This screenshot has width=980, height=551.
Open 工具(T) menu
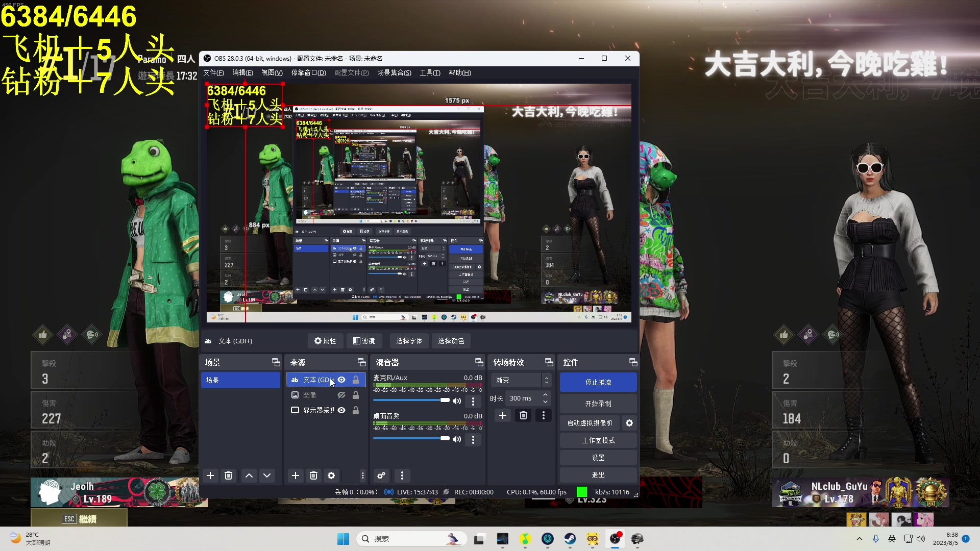click(430, 73)
